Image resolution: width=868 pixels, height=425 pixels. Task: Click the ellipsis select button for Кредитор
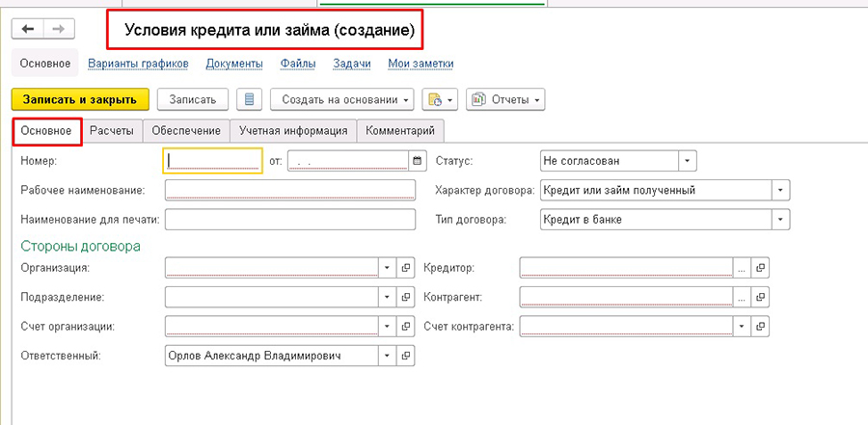[x=742, y=268]
